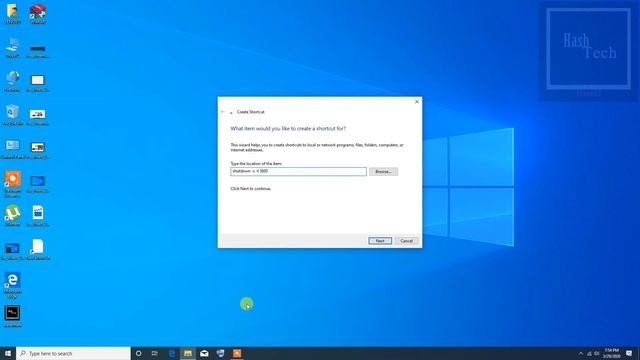640x360 pixels.
Task: Select the black terminal desktop icon
Action: 13,316
